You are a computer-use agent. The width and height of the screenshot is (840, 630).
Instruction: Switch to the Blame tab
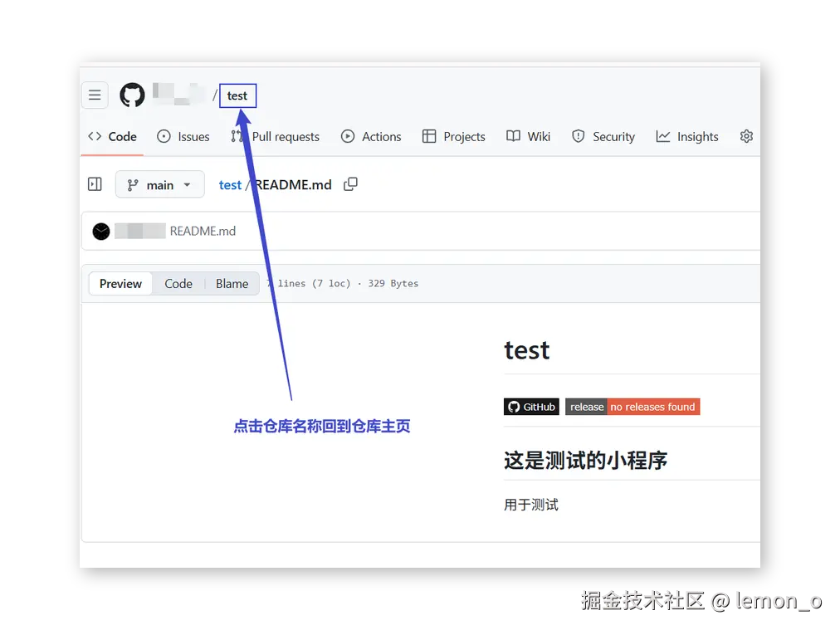(x=232, y=283)
